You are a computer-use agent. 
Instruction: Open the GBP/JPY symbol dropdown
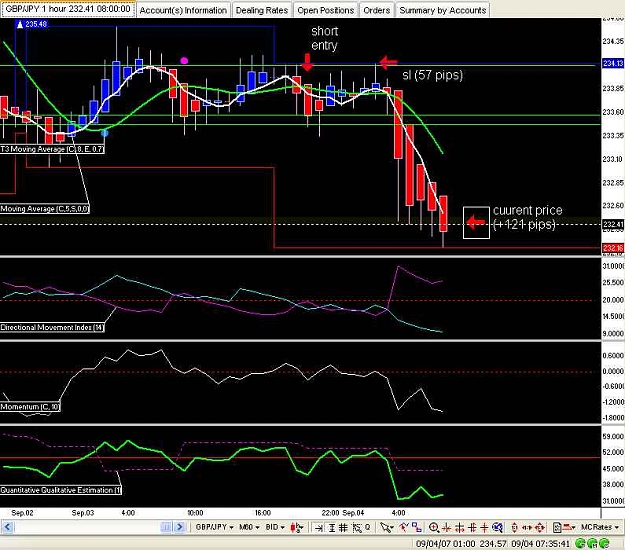coord(214,527)
